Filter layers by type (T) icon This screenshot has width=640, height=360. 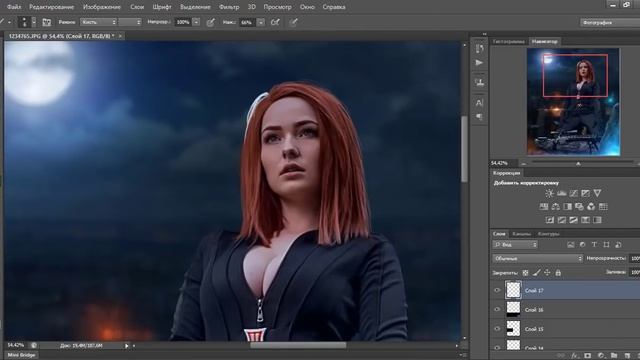coord(594,244)
